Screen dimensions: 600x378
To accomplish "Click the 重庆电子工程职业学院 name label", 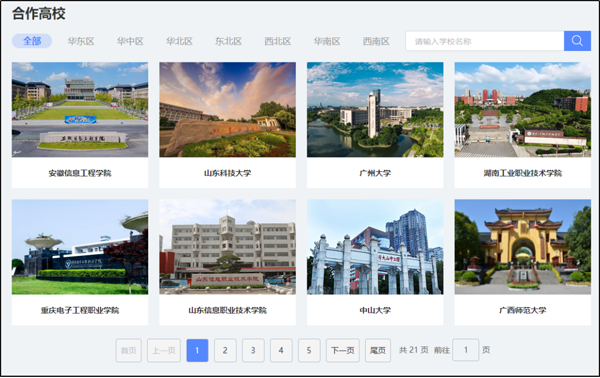I will tap(80, 310).
